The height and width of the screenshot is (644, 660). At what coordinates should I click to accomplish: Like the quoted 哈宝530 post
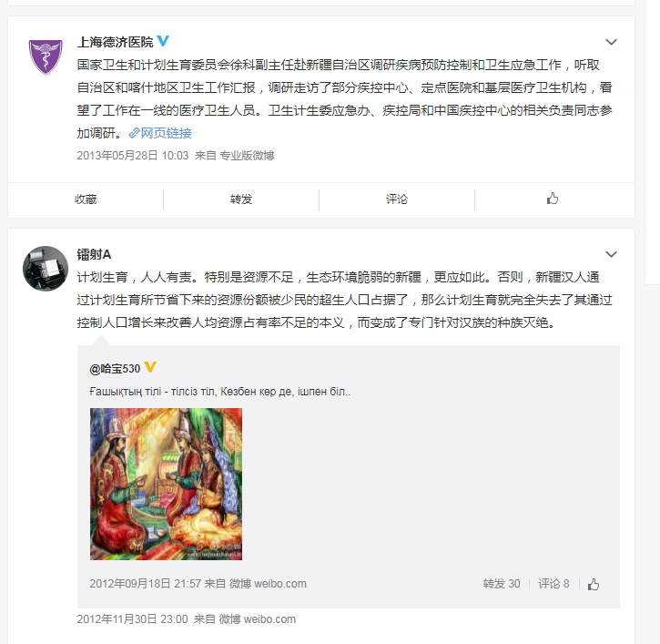coord(594,584)
